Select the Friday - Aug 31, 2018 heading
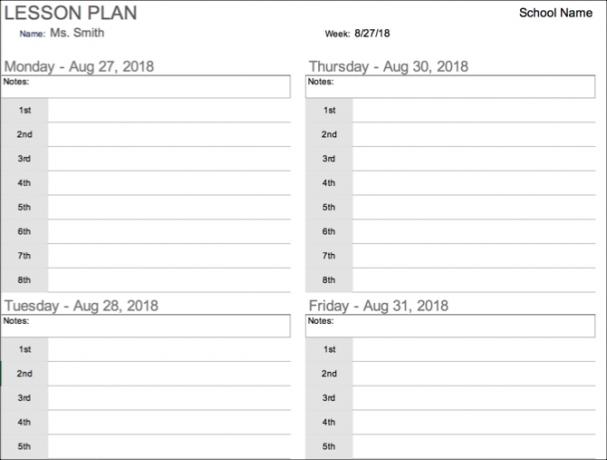Viewport: 607px width, 460px height. pyautogui.click(x=378, y=306)
